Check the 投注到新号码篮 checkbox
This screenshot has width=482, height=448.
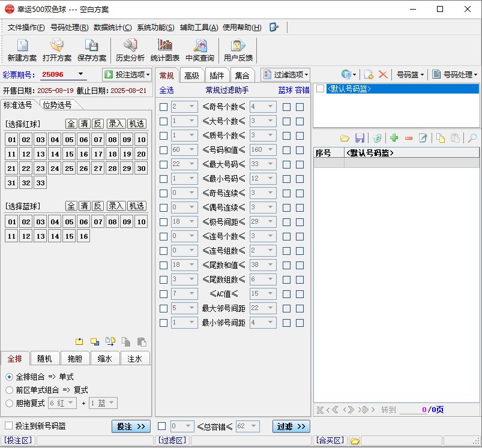click(x=9, y=426)
